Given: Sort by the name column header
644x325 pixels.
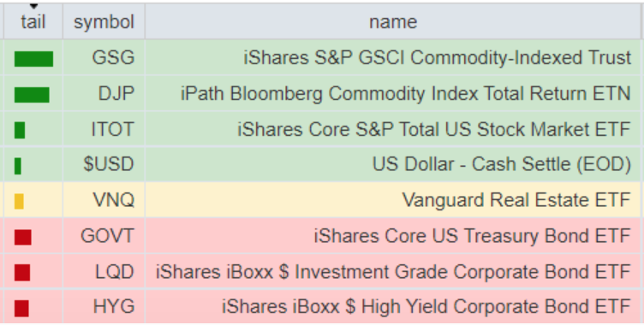Looking at the screenshot, I should [x=393, y=21].
